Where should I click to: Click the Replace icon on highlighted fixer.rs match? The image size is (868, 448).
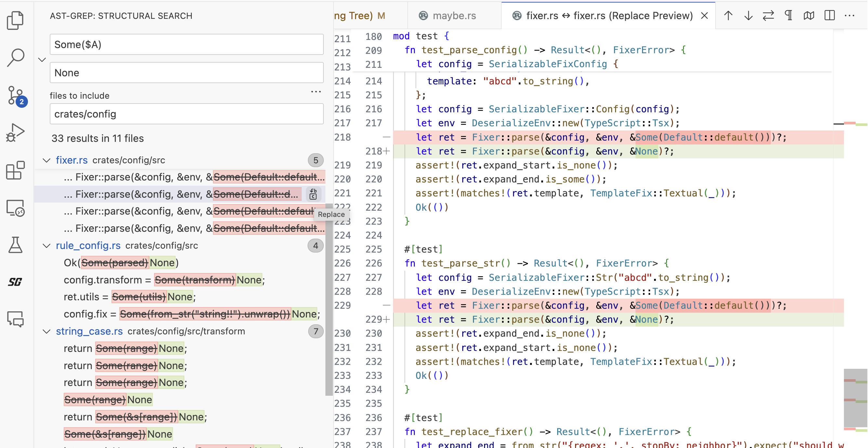313,194
